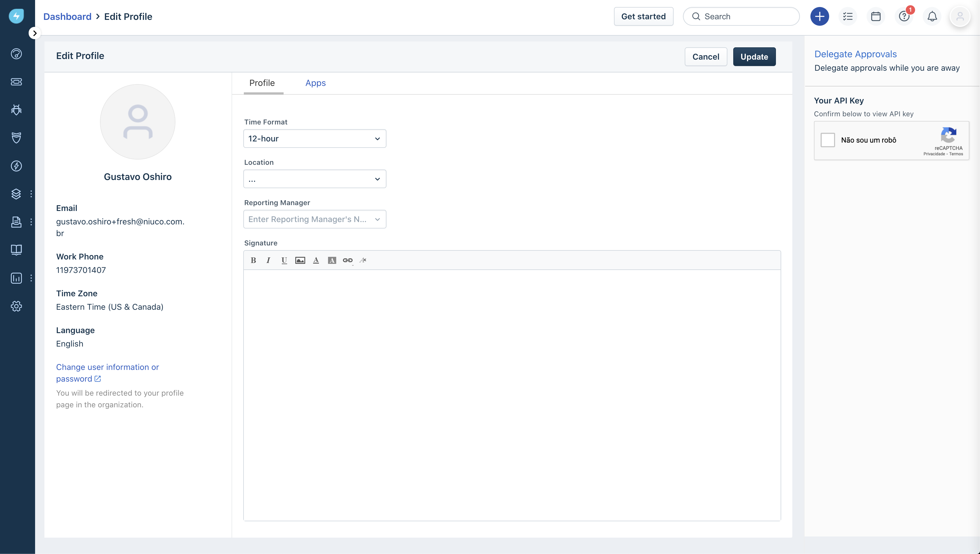Viewport: 980px width, 554px height.
Task: Pick the signature font color tool
Action: point(316,260)
